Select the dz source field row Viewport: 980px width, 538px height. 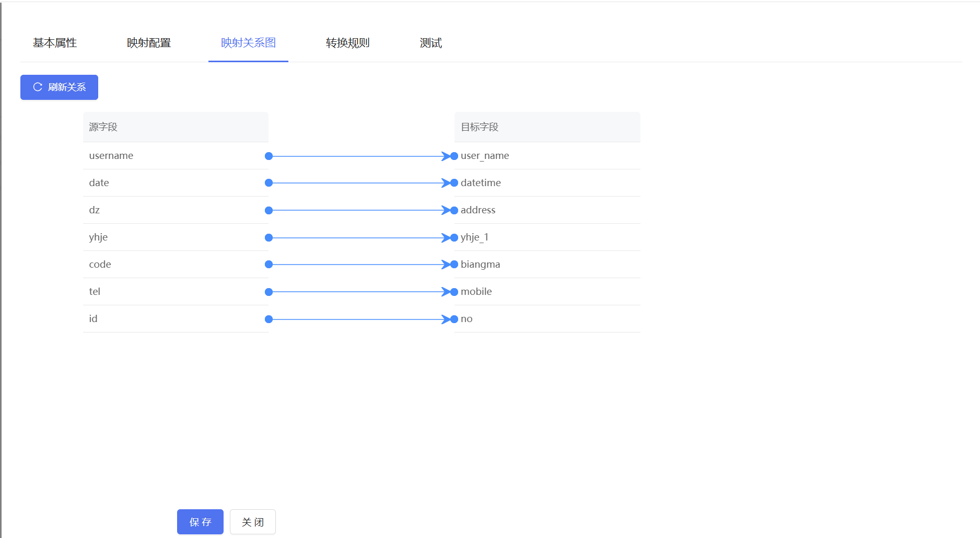(175, 210)
